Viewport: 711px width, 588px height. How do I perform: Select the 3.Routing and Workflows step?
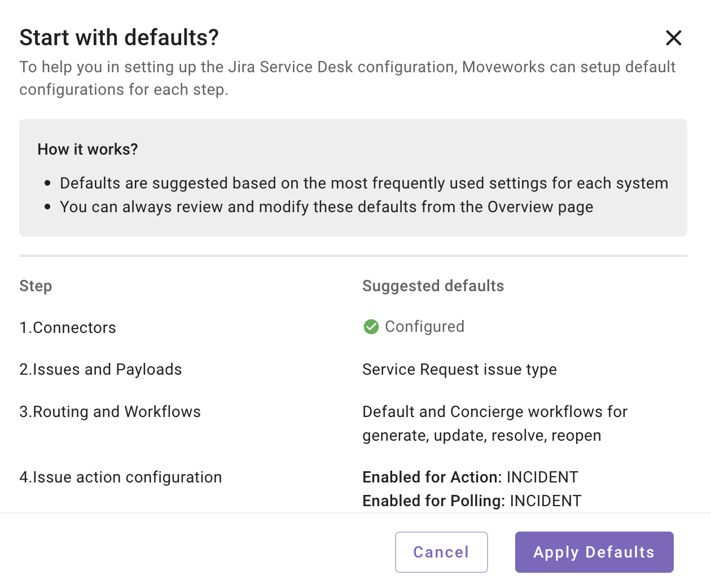(x=110, y=412)
